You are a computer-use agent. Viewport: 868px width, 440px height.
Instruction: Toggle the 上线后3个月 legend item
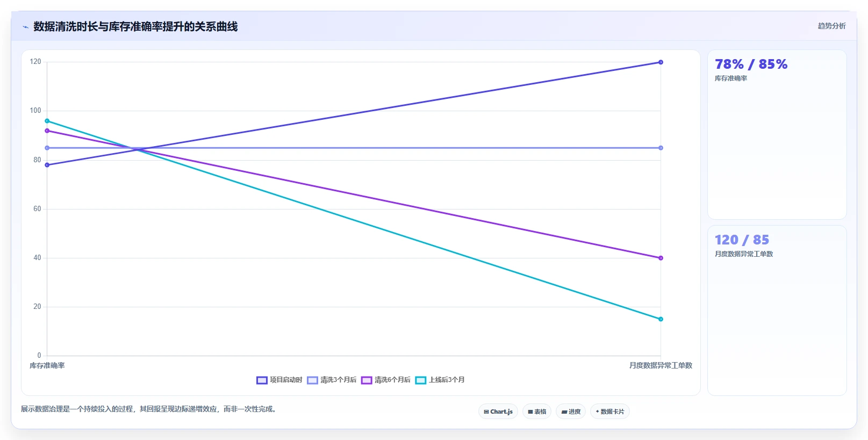click(440, 380)
